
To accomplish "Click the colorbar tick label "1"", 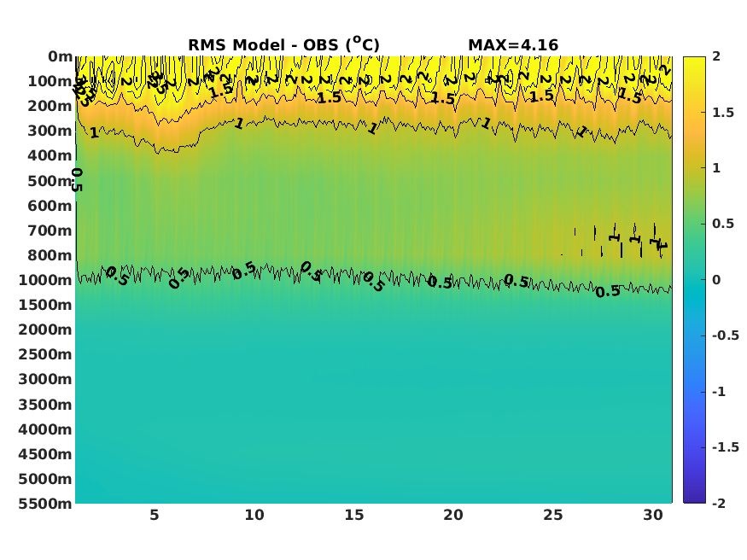I will (716, 168).
